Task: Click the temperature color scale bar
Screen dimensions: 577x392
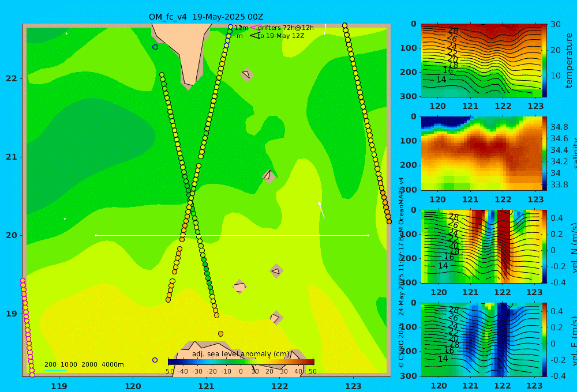Action: click(x=545, y=61)
